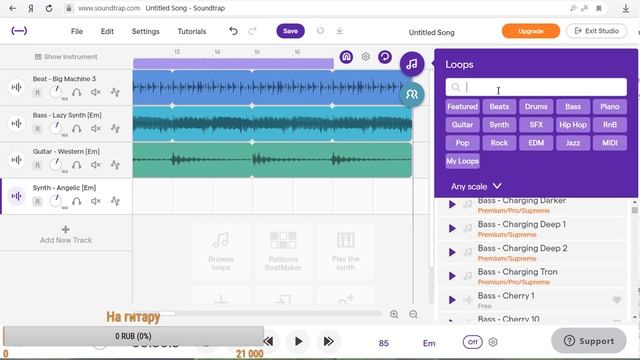Preview Bass - Charging Deep 2 loop
Screen dimensions: 640x360
[452, 252]
